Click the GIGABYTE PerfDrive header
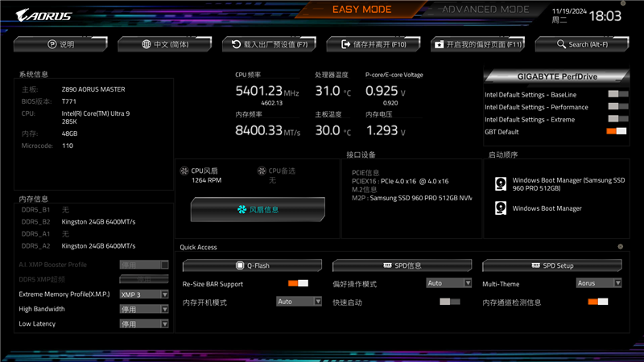The height and width of the screenshot is (362, 644). [x=557, y=76]
